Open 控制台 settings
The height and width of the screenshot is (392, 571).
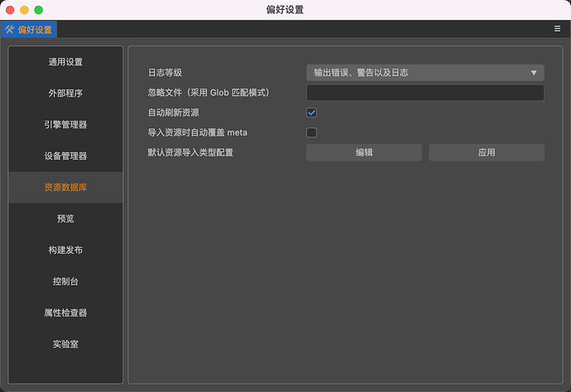click(65, 281)
